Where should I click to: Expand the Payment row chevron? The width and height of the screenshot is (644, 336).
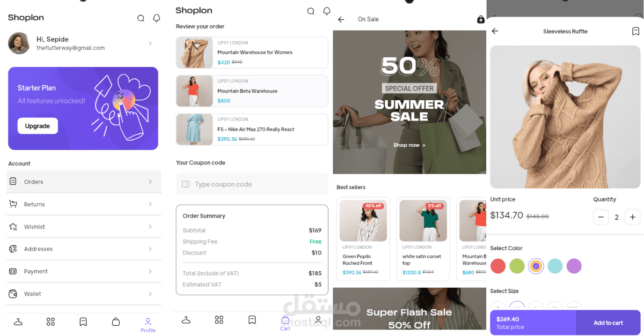click(x=150, y=271)
